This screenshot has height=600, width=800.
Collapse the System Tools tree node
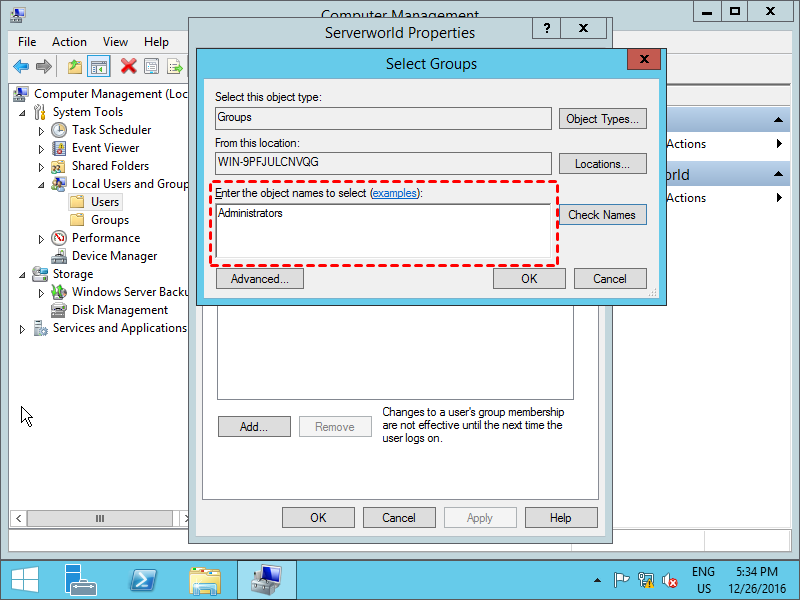(22, 113)
